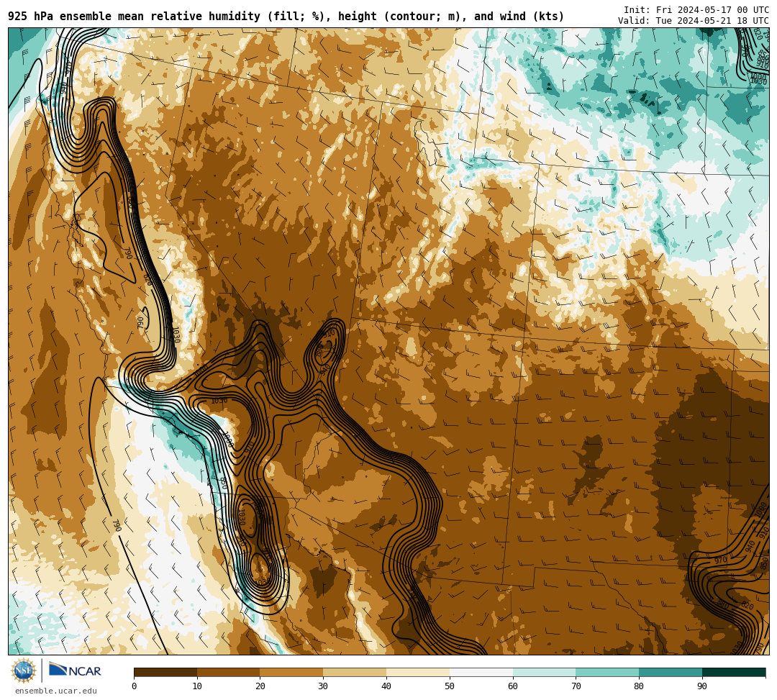Open the ensemble.ucar.edu link text
777x700 pixels.
click(56, 691)
